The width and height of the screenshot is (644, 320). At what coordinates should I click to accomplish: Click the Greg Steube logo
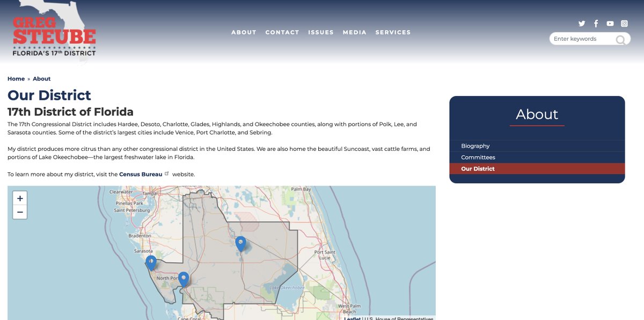(54, 31)
